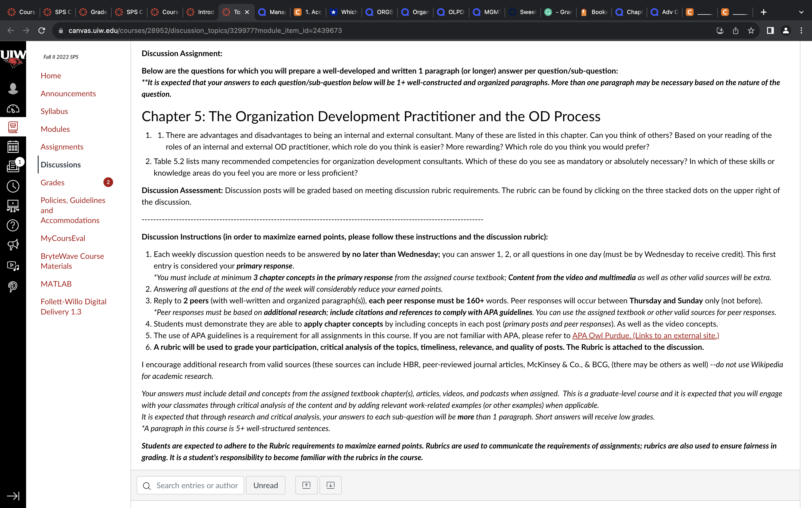The image size is (812, 508).
Task: Close the active Topic tab
Action: [x=247, y=12]
